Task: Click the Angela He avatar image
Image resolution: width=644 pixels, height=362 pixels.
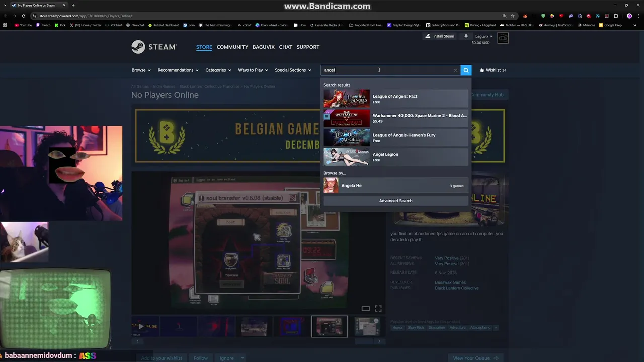Action: [x=331, y=186]
